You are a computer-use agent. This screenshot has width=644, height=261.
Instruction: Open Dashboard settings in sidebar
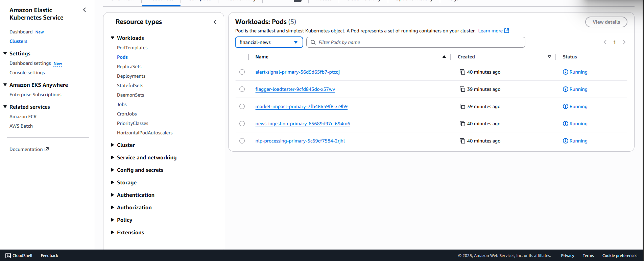pyautogui.click(x=30, y=63)
